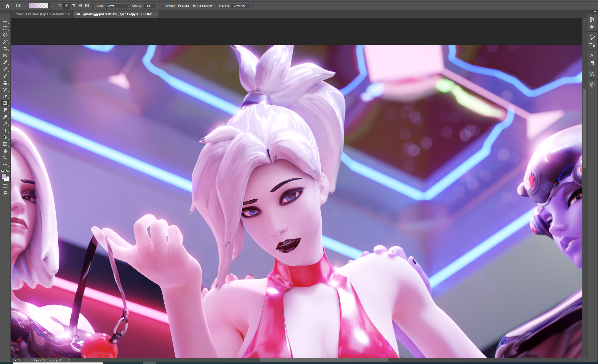The image size is (598, 364).
Task: Open the History panel icon
Action: pyautogui.click(x=592, y=19)
